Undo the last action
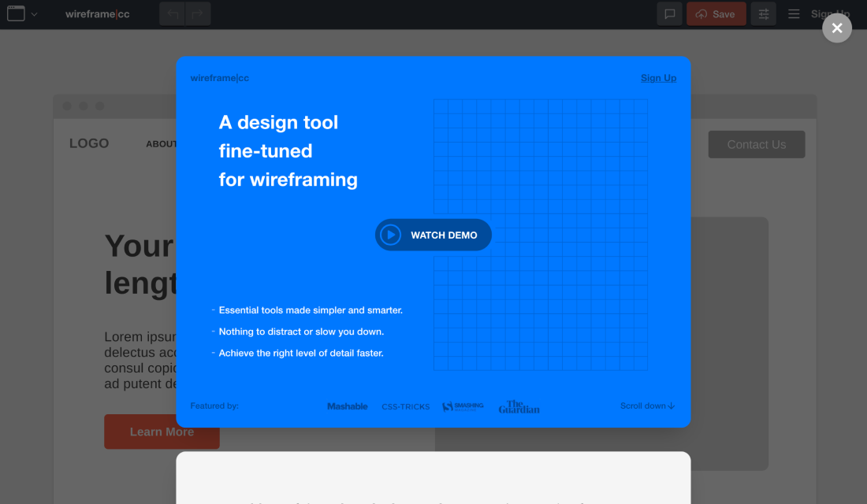 click(x=173, y=14)
